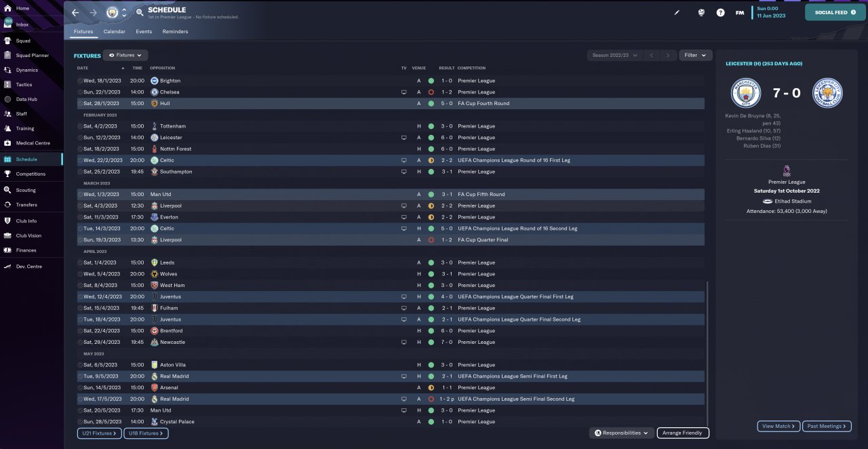Sort by the Opposition column header

(162, 68)
